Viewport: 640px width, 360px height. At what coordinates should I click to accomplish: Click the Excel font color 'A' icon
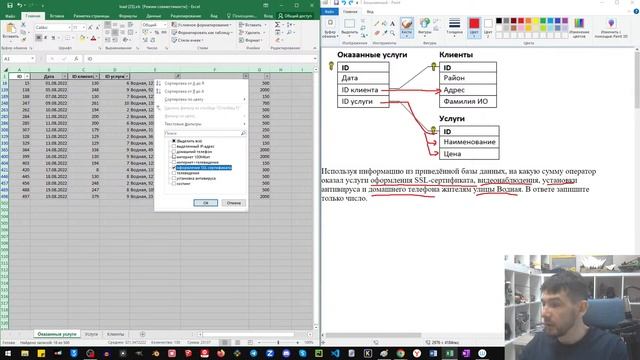93,38
